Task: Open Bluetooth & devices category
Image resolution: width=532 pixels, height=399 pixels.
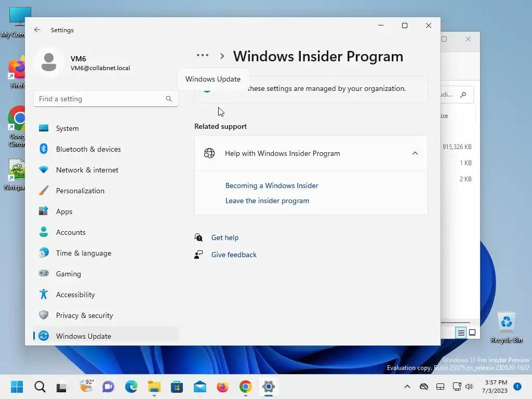Action: pyautogui.click(x=105, y=149)
